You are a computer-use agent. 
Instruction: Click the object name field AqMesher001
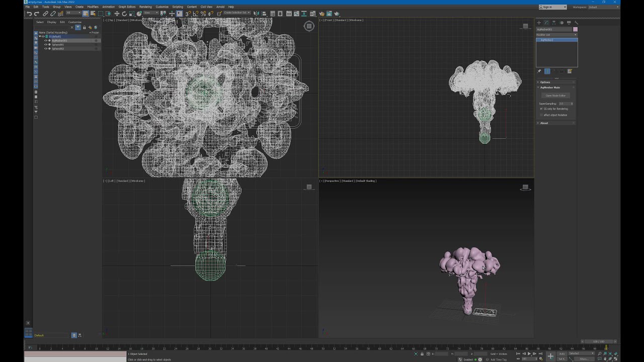pos(554,29)
